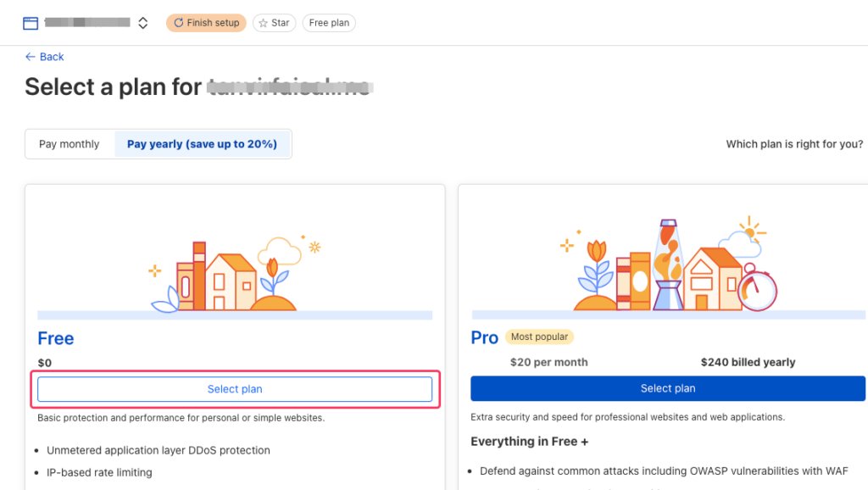Select the Pay monthly billing option
868x490 pixels.
click(x=69, y=143)
